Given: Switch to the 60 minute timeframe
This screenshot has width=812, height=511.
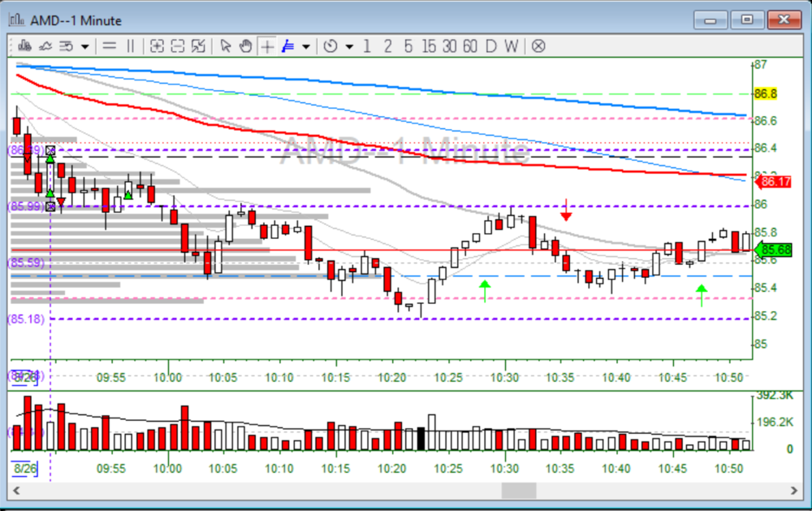Looking at the screenshot, I should [x=470, y=46].
